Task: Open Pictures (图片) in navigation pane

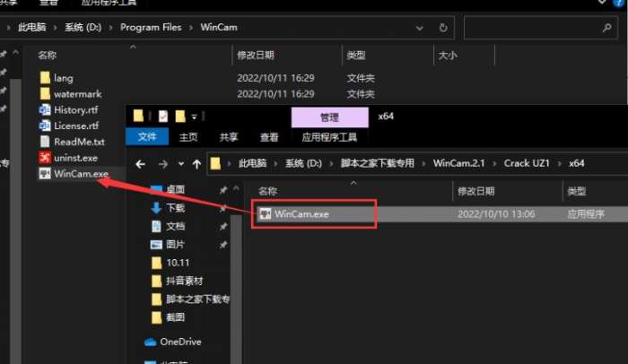Action: [x=176, y=244]
